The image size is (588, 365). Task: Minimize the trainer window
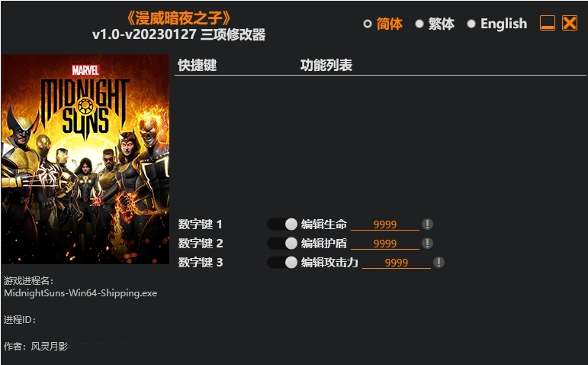tap(547, 23)
